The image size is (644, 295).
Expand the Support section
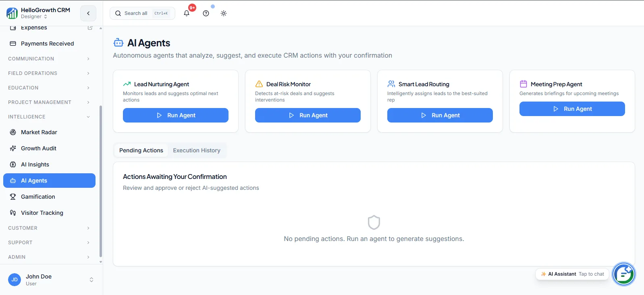pos(49,243)
